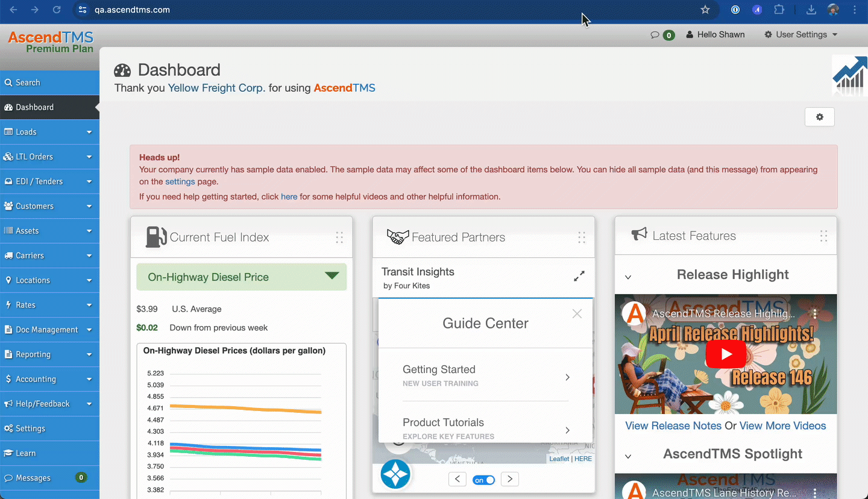Click the address bar showing qa.ascendtms.com
Image resolution: width=868 pixels, height=499 pixels.
point(395,10)
